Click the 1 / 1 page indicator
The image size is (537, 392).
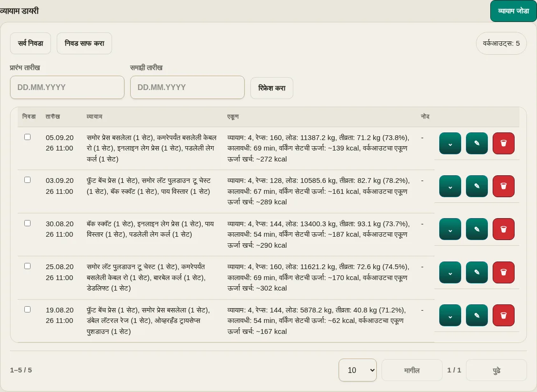pos(454,370)
